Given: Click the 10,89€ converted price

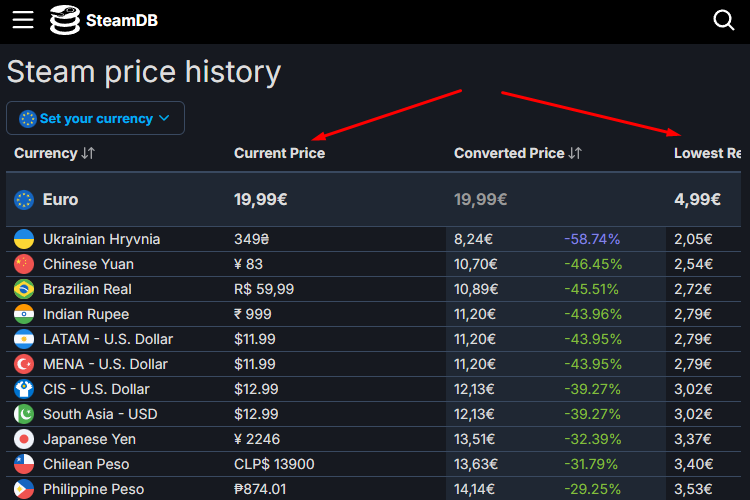Looking at the screenshot, I should tap(476, 289).
